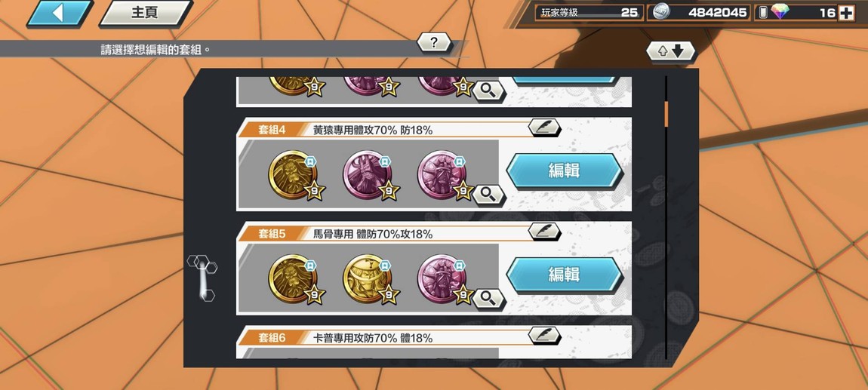Inspect 套組4 medals with the magnifier icon
Viewport: 868px width, 390px height.
(x=488, y=194)
